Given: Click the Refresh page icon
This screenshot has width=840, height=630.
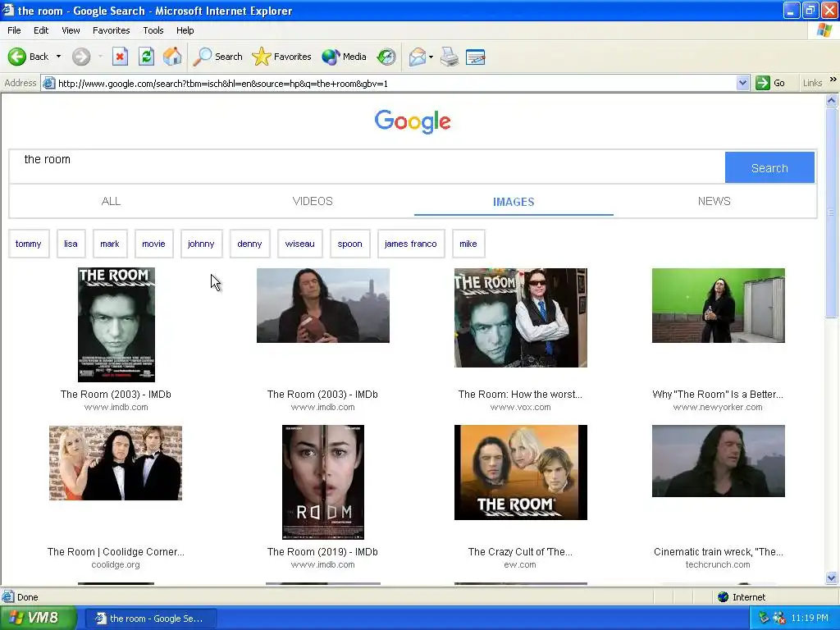Looking at the screenshot, I should [146, 57].
